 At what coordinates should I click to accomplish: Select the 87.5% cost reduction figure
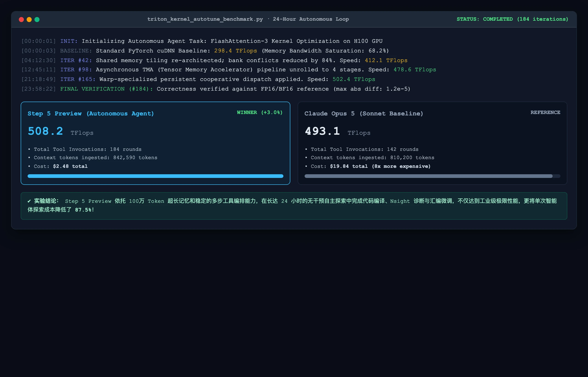point(83,210)
